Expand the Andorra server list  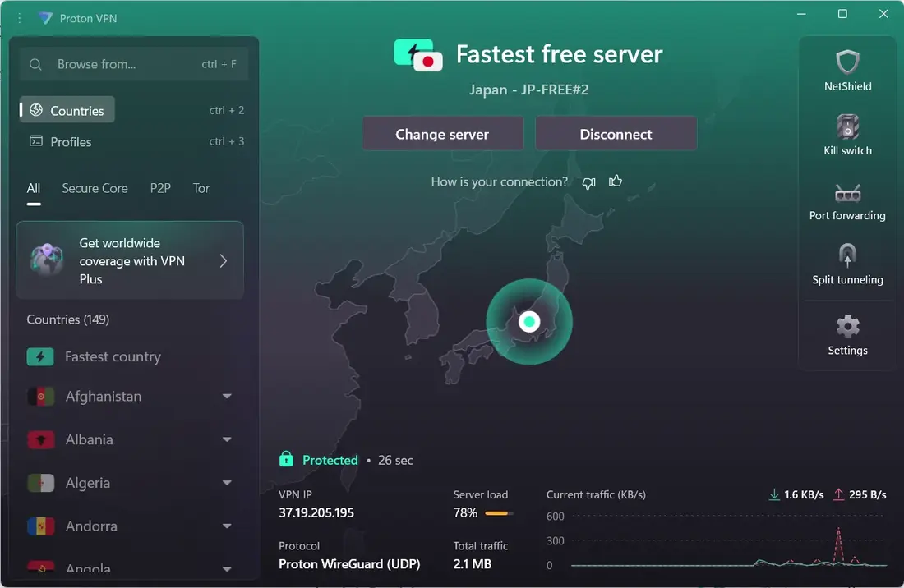coord(227,526)
